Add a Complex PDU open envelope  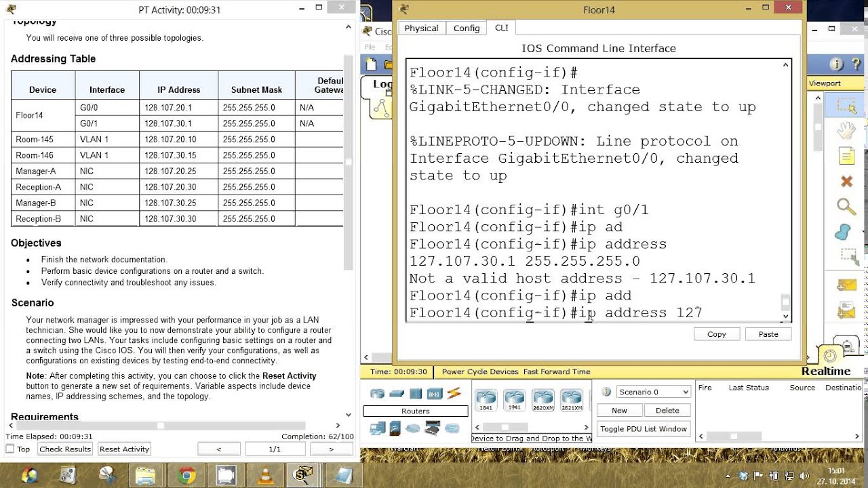846,310
